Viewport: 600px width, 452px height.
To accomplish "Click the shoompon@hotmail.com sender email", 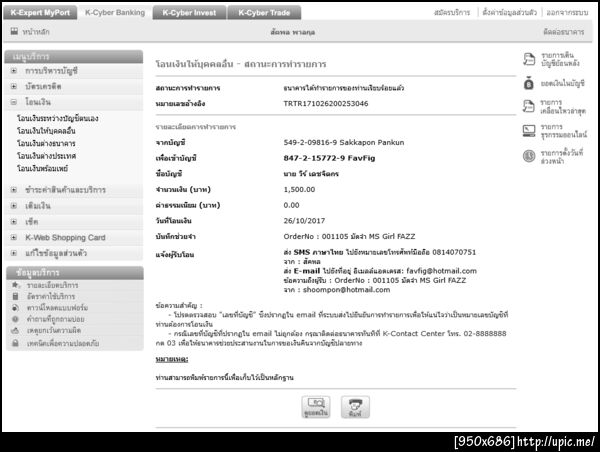I will coord(346,290).
